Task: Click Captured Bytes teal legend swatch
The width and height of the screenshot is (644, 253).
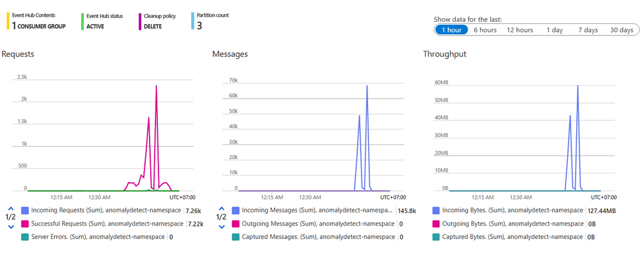Action: pyautogui.click(x=436, y=237)
